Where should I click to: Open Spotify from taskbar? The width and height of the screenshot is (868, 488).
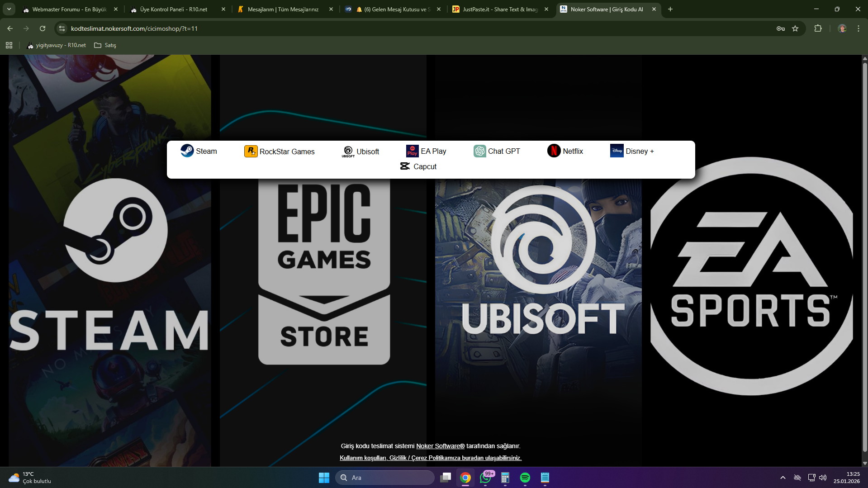tap(525, 478)
